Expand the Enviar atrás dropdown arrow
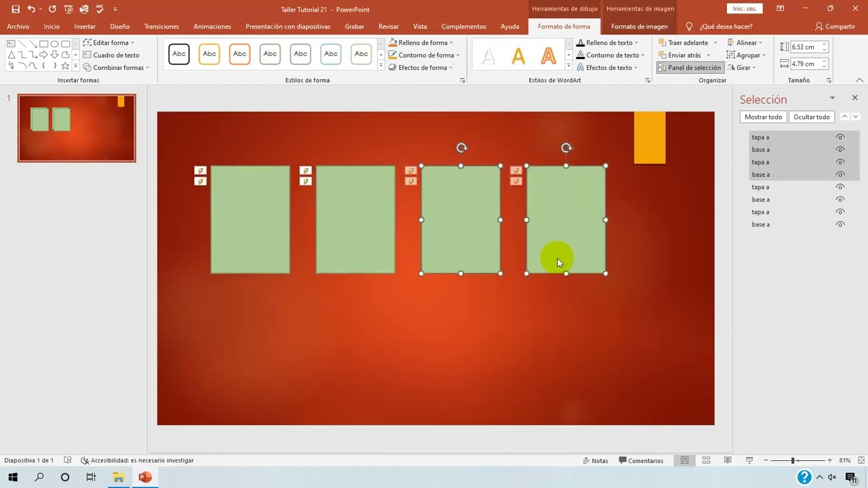 pyautogui.click(x=708, y=55)
